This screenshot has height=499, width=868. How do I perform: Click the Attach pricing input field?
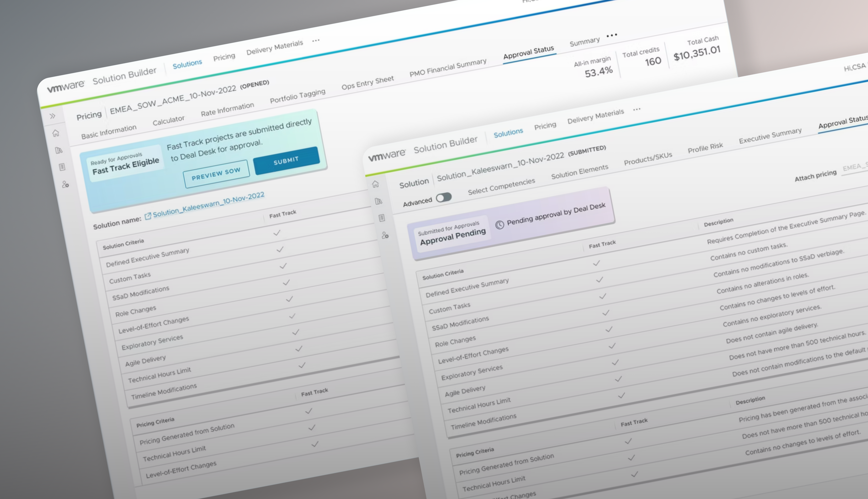855,167
